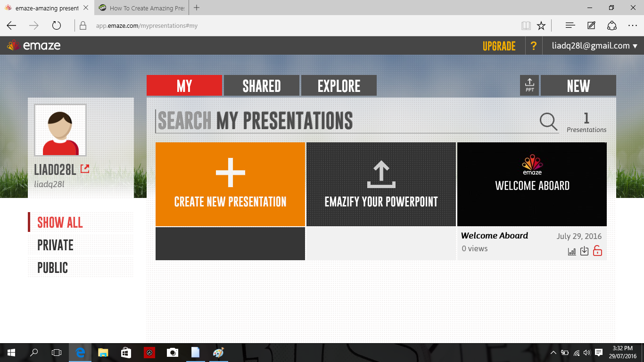The width and height of the screenshot is (644, 362).
Task: Open a new browser tab
Action: click(197, 8)
